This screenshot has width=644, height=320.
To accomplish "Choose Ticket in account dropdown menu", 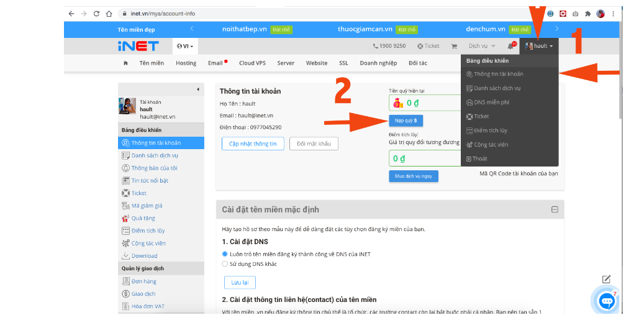I will click(x=510, y=117).
